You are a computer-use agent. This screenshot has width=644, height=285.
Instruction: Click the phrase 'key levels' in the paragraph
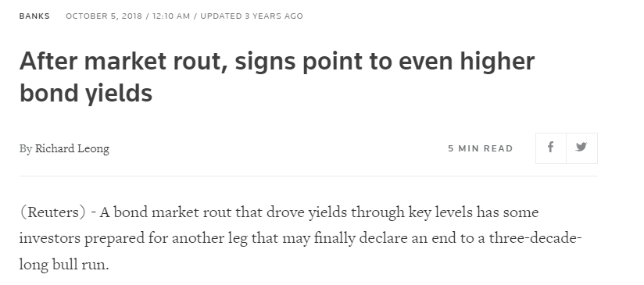point(440,212)
